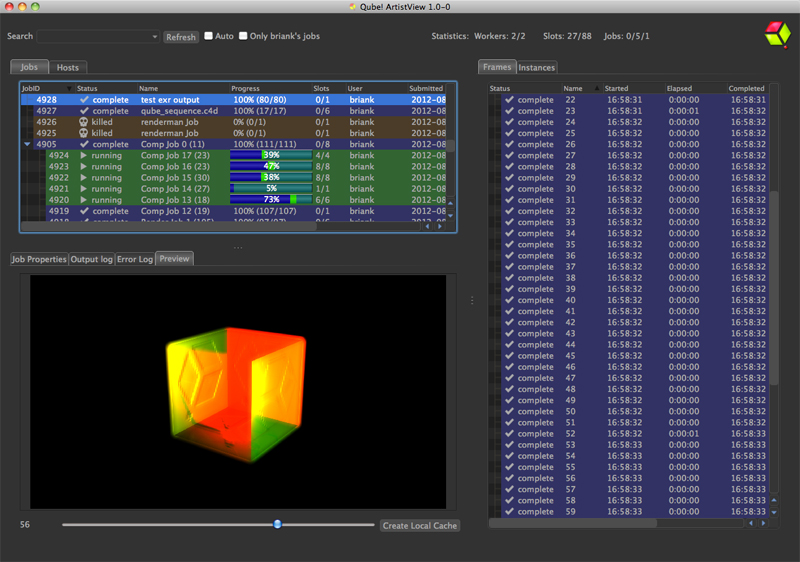
Task: Sort frames by Name column header
Action: (581, 88)
